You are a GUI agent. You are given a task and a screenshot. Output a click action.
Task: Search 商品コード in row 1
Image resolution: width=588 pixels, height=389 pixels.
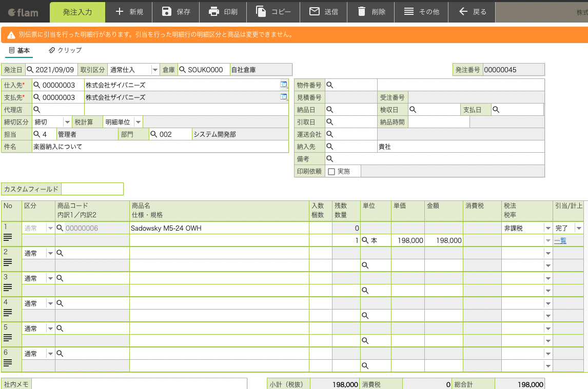tap(60, 228)
